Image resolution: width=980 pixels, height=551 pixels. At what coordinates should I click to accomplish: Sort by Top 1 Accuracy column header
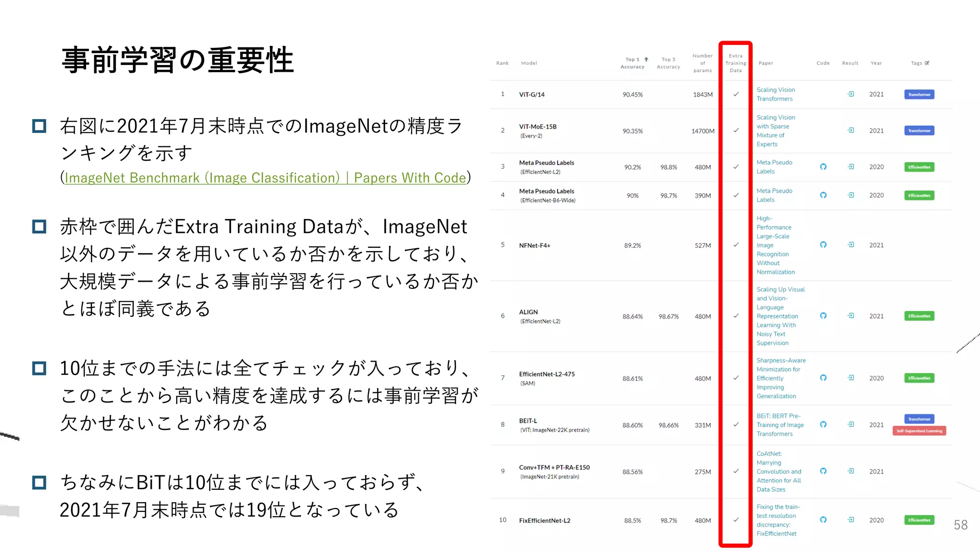click(x=633, y=63)
